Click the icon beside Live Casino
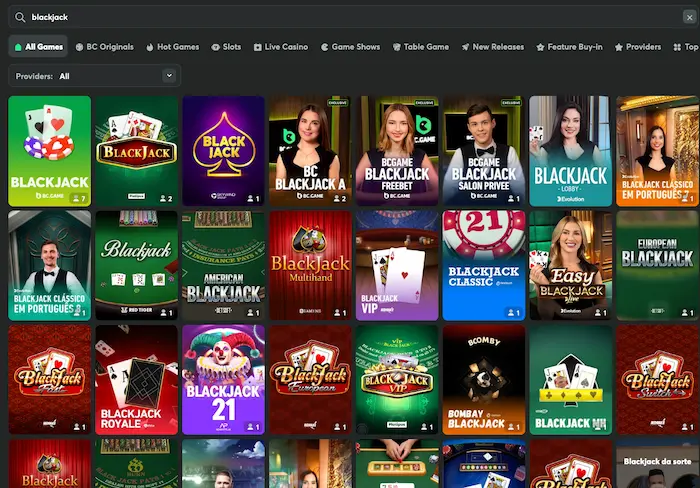 258,47
